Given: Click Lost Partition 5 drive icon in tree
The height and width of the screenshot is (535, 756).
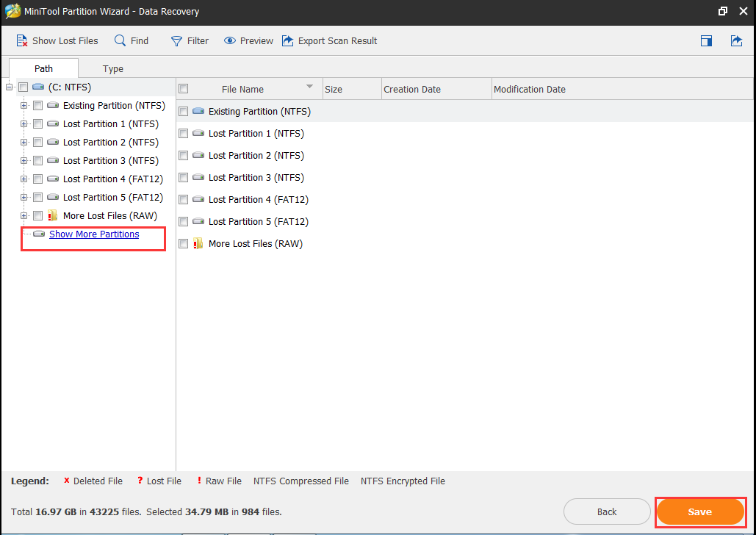Looking at the screenshot, I should pos(53,197).
